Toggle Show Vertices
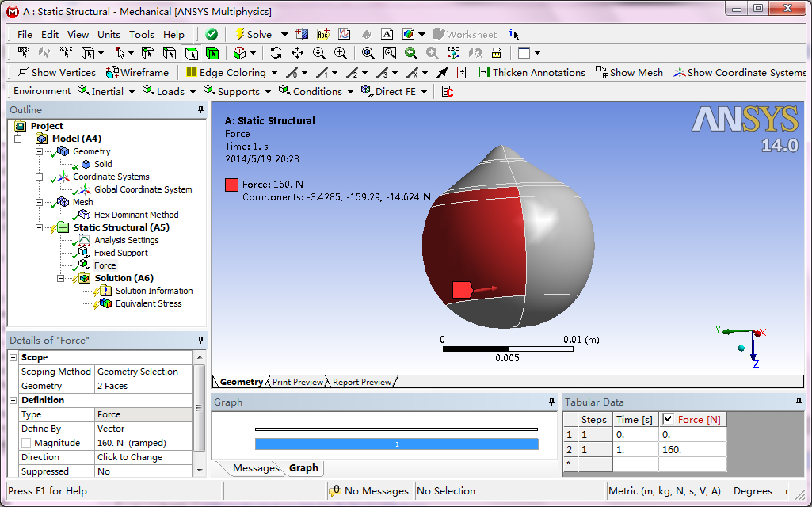 [57, 73]
